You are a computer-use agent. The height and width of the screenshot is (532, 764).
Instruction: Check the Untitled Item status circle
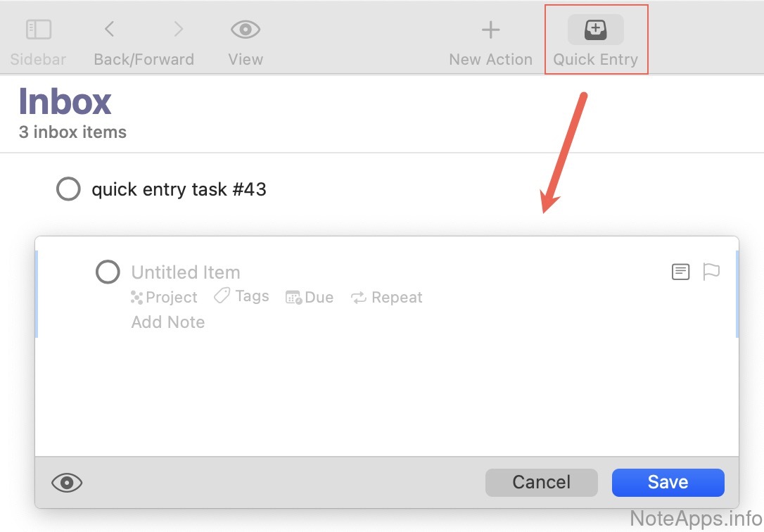pyautogui.click(x=108, y=272)
